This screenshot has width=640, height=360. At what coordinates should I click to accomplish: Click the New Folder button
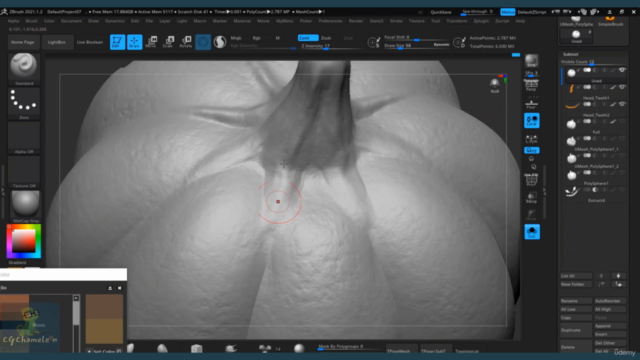pyautogui.click(x=576, y=284)
